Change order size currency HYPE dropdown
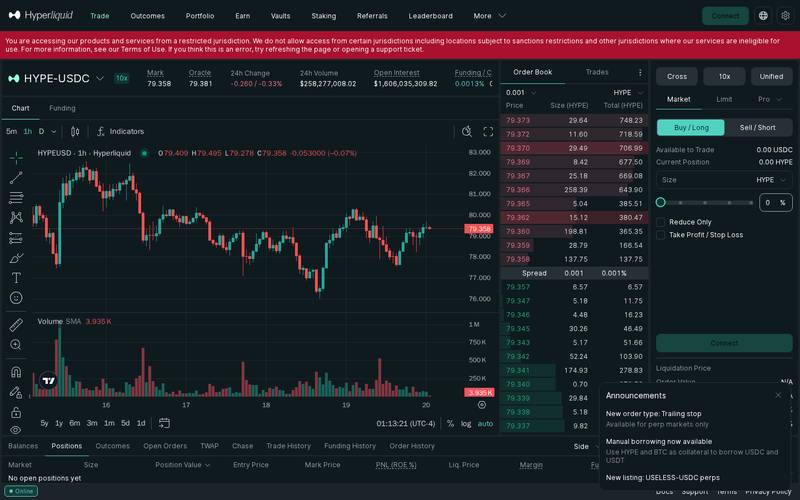This screenshot has height=500, width=800. point(771,180)
